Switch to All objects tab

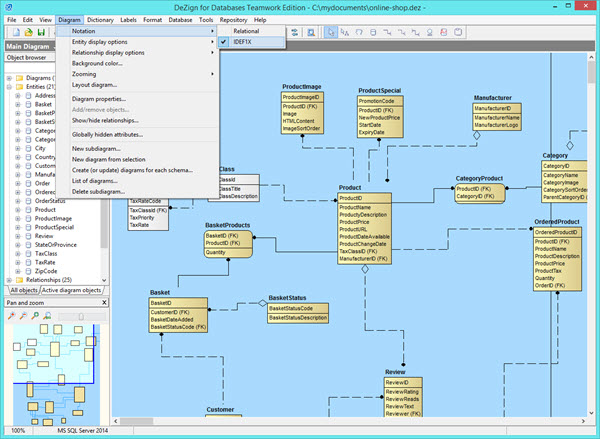pyautogui.click(x=23, y=290)
